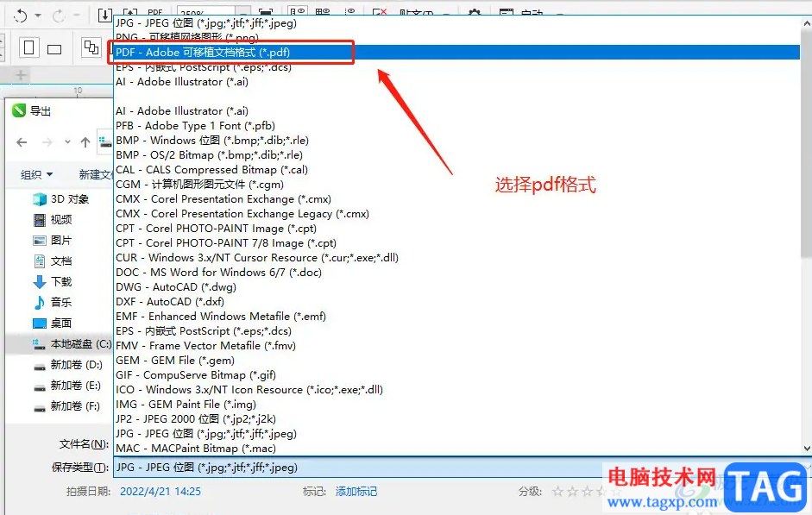The width and height of the screenshot is (812, 515).
Task: Choose CMX - Corel Presentation Exchange (non-Legacy)
Action: (457, 198)
